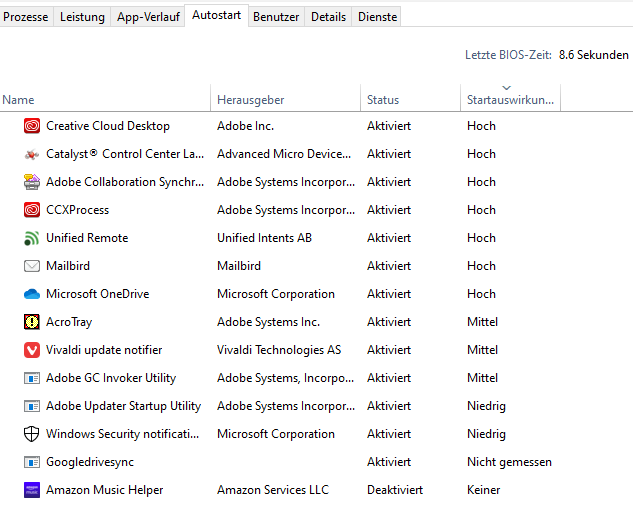Image resolution: width=633 pixels, height=509 pixels.
Task: Select Adobe Updater Startup Utility name
Action: (124, 406)
